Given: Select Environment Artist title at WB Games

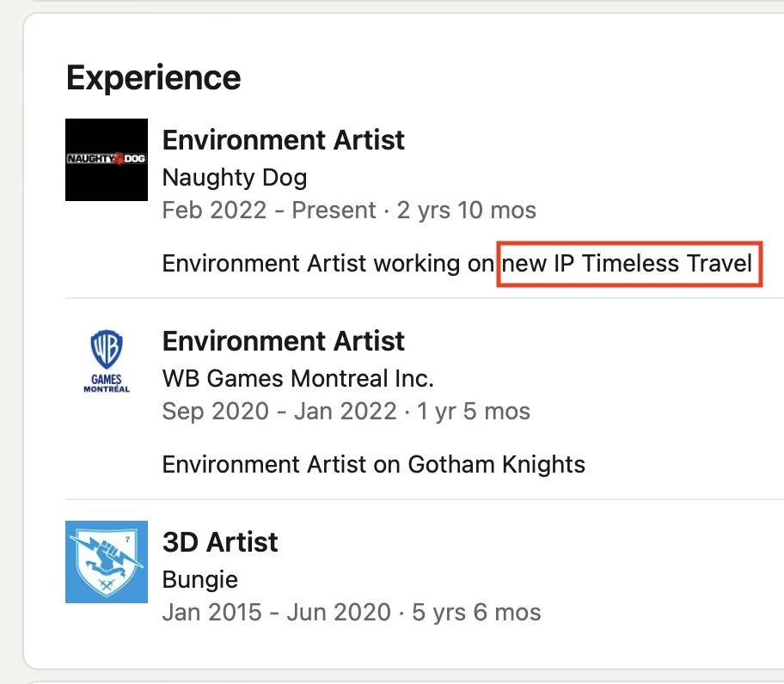Looking at the screenshot, I should coord(283,341).
